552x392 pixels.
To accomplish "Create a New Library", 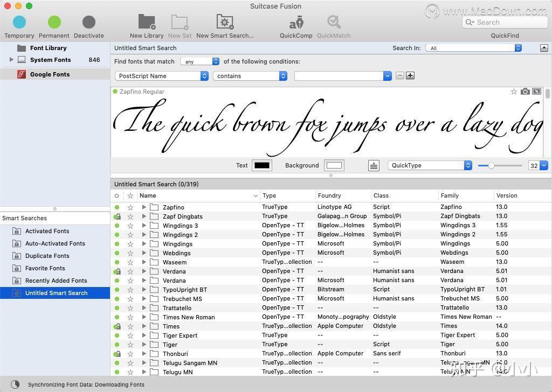I will [146, 22].
